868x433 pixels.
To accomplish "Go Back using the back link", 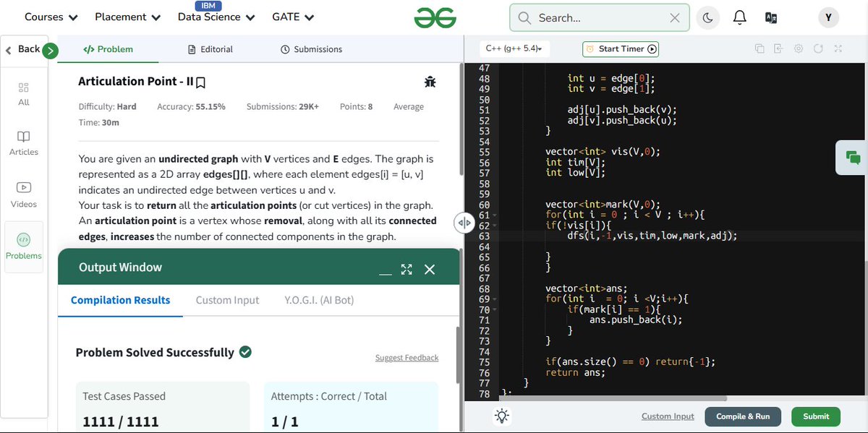I will pos(22,49).
